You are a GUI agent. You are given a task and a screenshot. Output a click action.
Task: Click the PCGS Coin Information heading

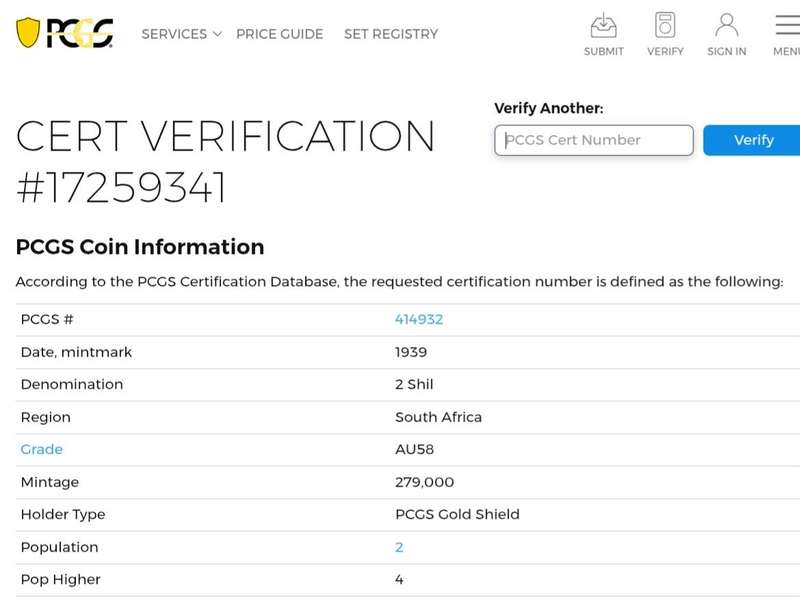[140, 247]
